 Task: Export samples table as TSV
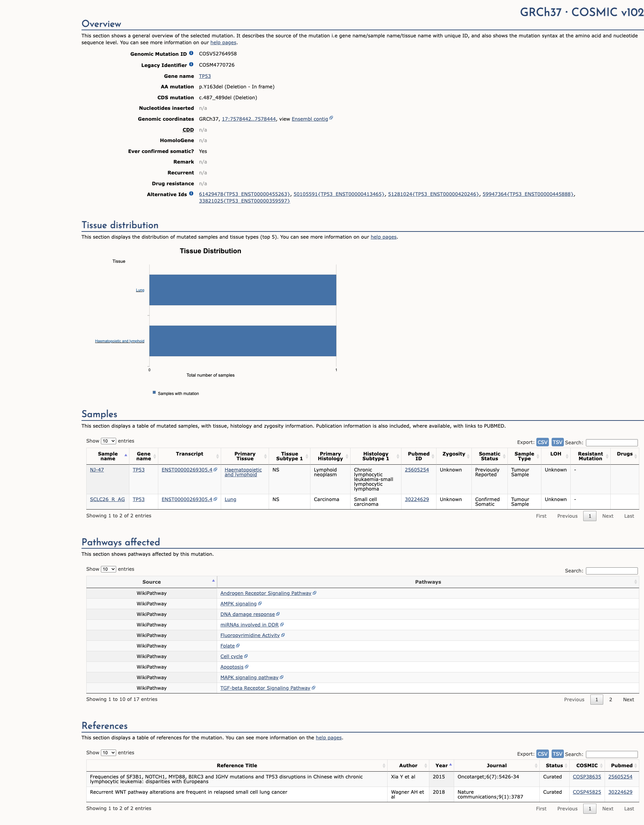557,442
